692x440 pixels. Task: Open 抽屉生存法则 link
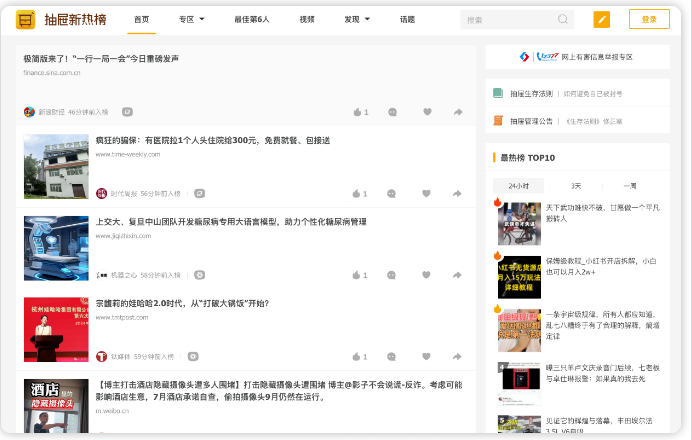[531, 94]
